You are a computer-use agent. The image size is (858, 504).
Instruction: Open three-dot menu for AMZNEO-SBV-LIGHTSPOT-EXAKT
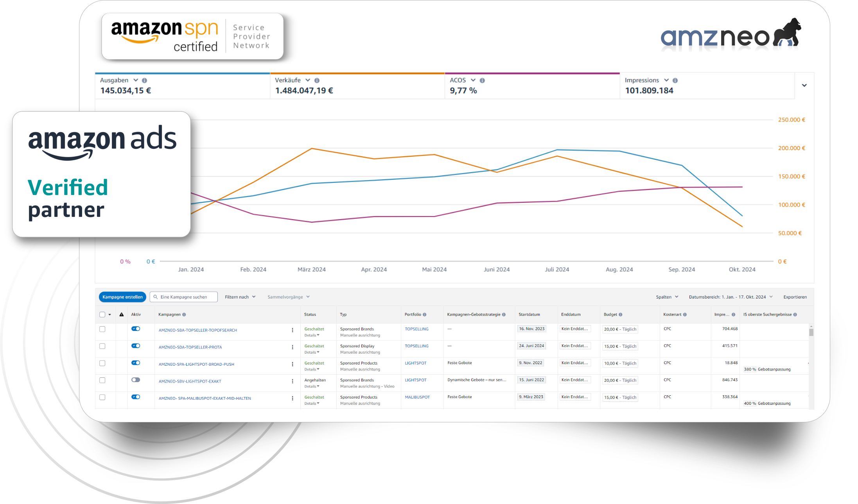(293, 381)
